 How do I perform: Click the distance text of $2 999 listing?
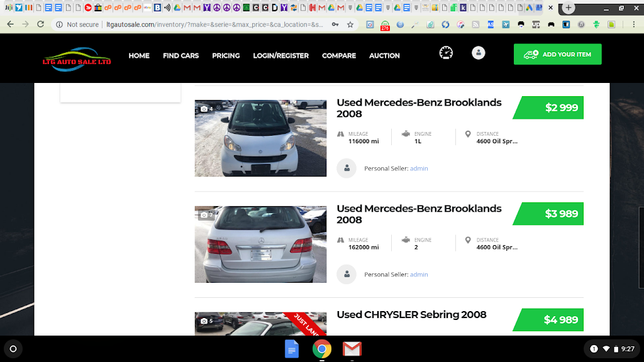(x=497, y=141)
